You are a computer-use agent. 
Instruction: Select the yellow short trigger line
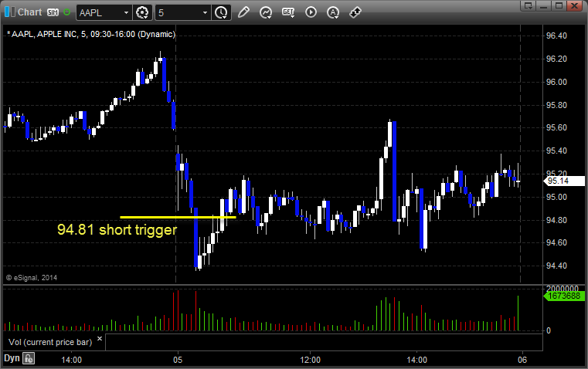tap(178, 217)
